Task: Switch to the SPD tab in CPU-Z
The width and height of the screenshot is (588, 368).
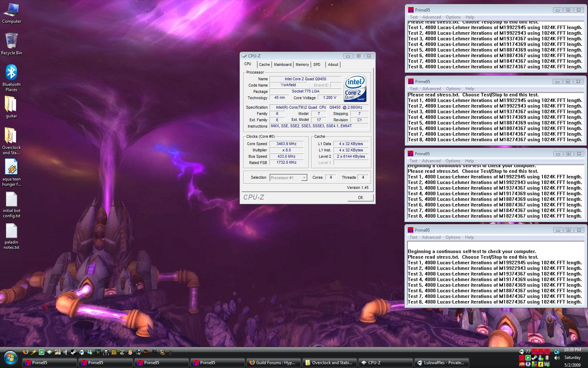Action: (x=317, y=64)
